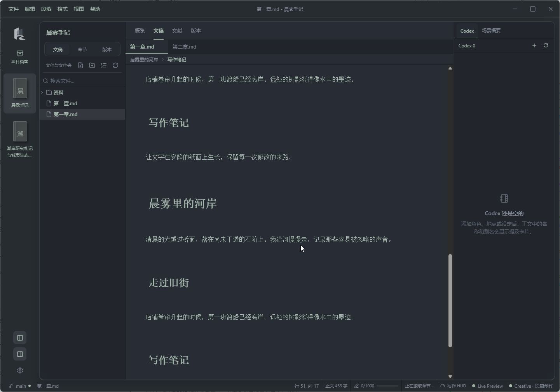Select the Codex panel tab
This screenshot has width=560, height=392.
point(467,31)
